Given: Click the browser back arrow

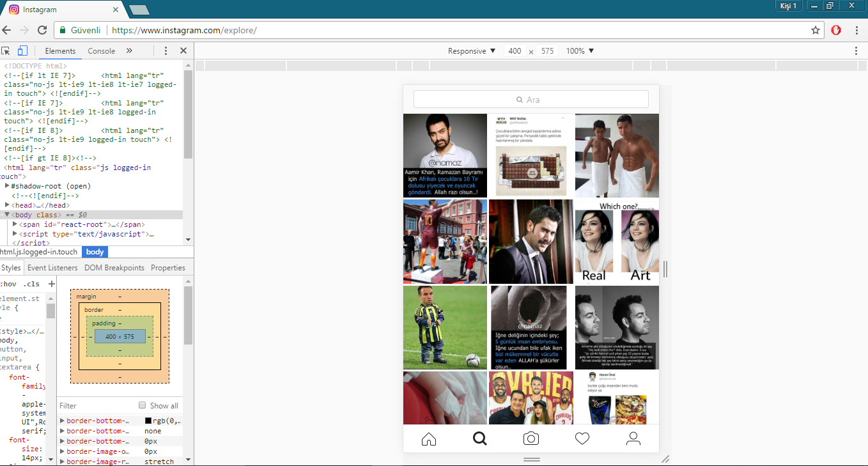Looking at the screenshot, I should (x=7, y=30).
